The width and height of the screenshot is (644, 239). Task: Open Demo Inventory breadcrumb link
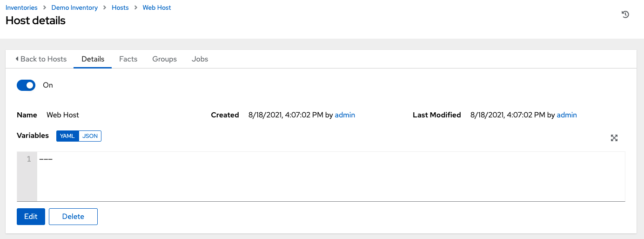[x=74, y=8]
